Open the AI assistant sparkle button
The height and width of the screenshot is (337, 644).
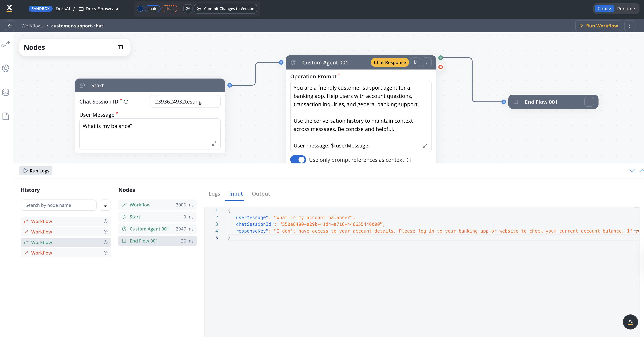(x=630, y=322)
